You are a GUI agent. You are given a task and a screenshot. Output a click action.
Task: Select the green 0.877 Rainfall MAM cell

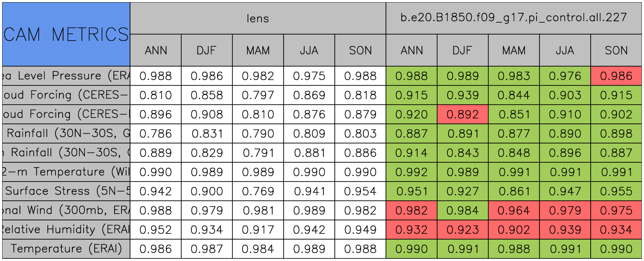[x=513, y=134]
